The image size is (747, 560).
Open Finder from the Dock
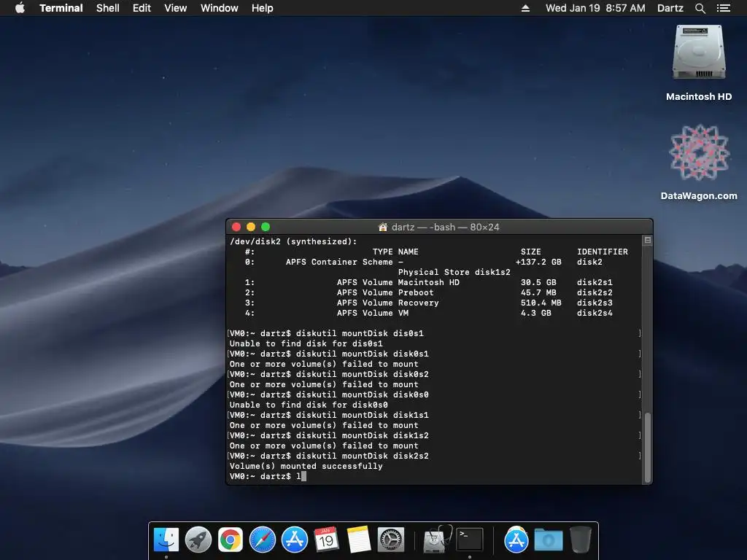[166, 540]
